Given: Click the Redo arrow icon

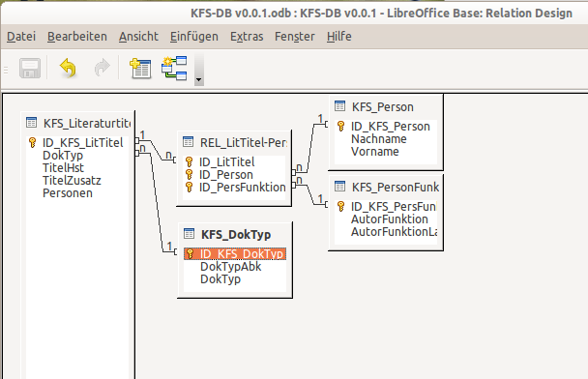Looking at the screenshot, I should (x=102, y=69).
